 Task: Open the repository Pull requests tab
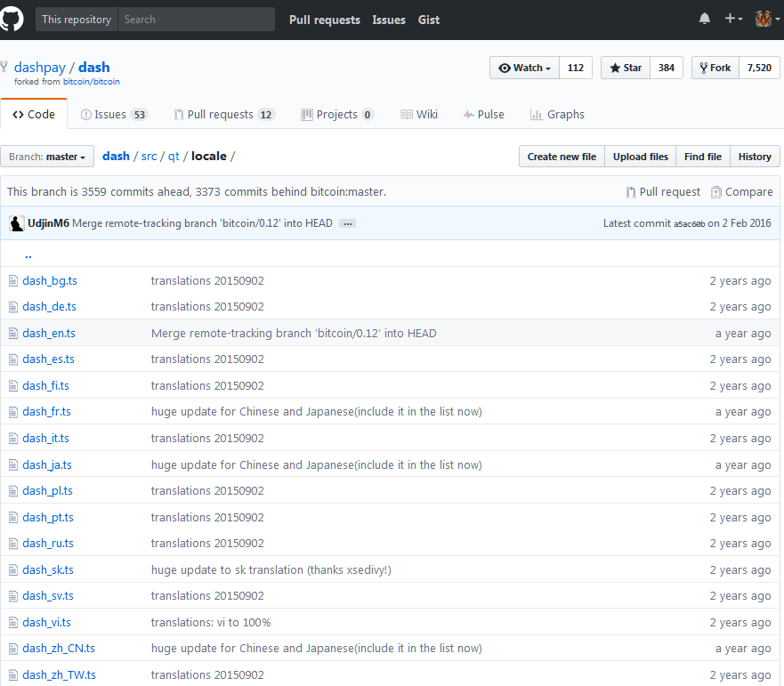pos(224,115)
